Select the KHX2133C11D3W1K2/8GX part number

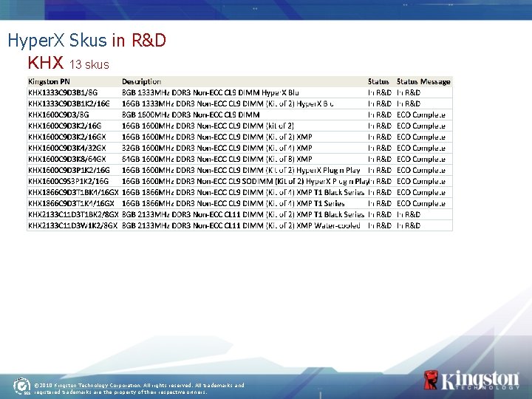click(x=72, y=225)
